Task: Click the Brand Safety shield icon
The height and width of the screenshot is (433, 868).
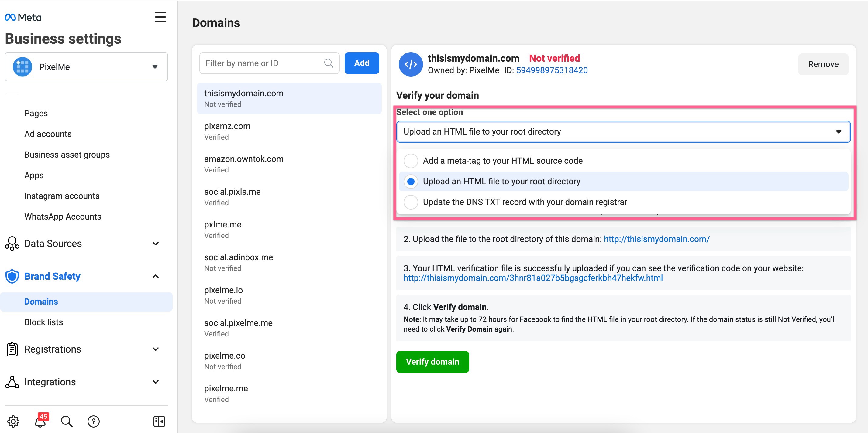Action: (x=12, y=276)
